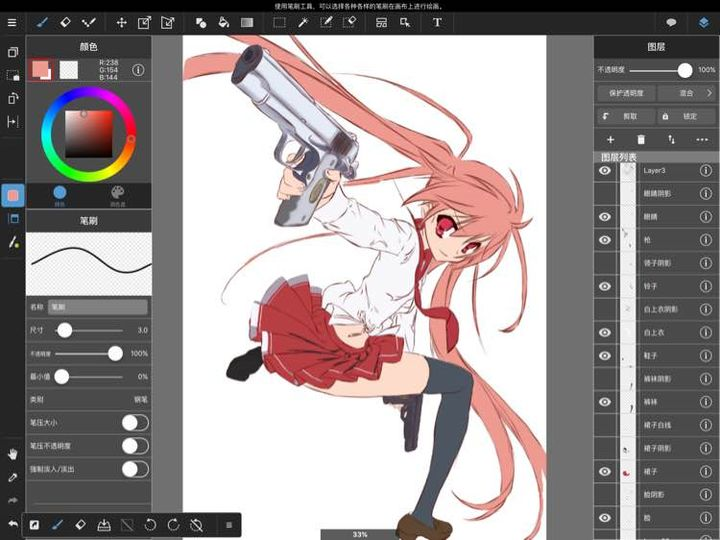Click the 保护透明度 button
The height and width of the screenshot is (540, 720).
pyautogui.click(x=626, y=93)
